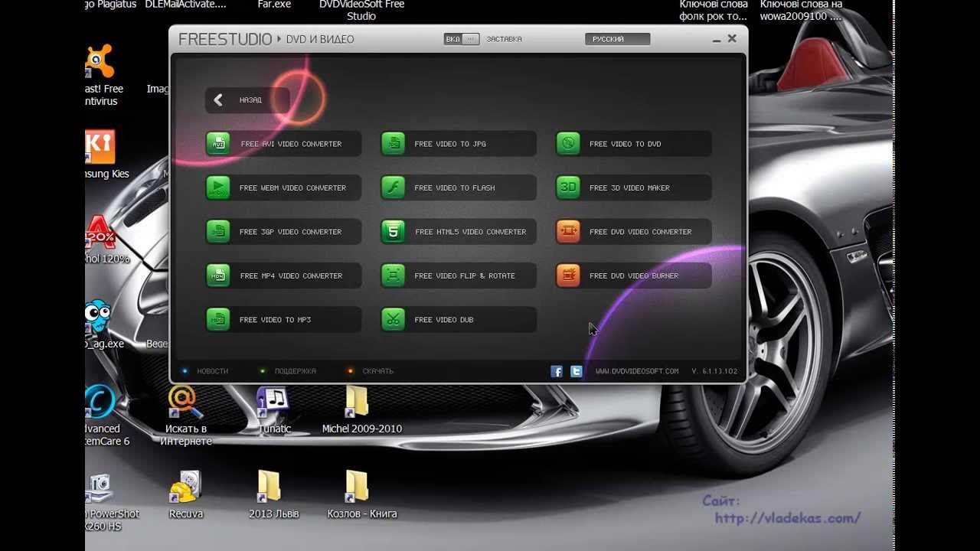The image size is (980, 551).
Task: Click the back arrow icon
Action: point(218,100)
